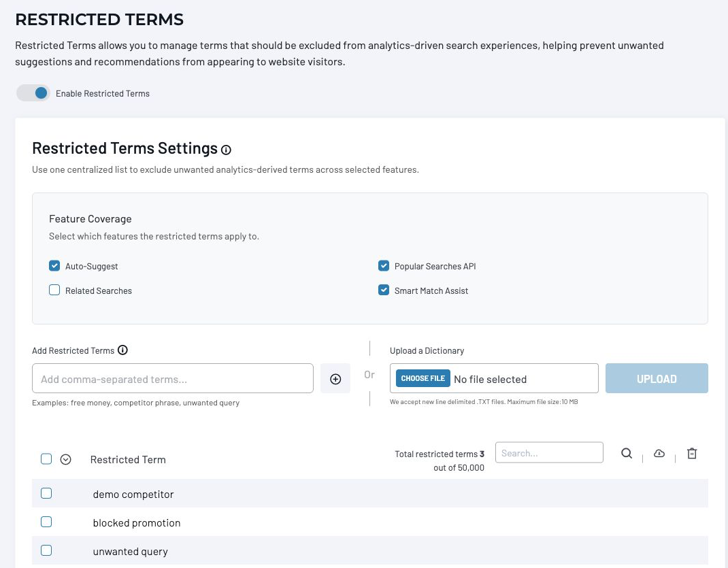
Task: Click the Choose File button
Action: [x=423, y=378]
